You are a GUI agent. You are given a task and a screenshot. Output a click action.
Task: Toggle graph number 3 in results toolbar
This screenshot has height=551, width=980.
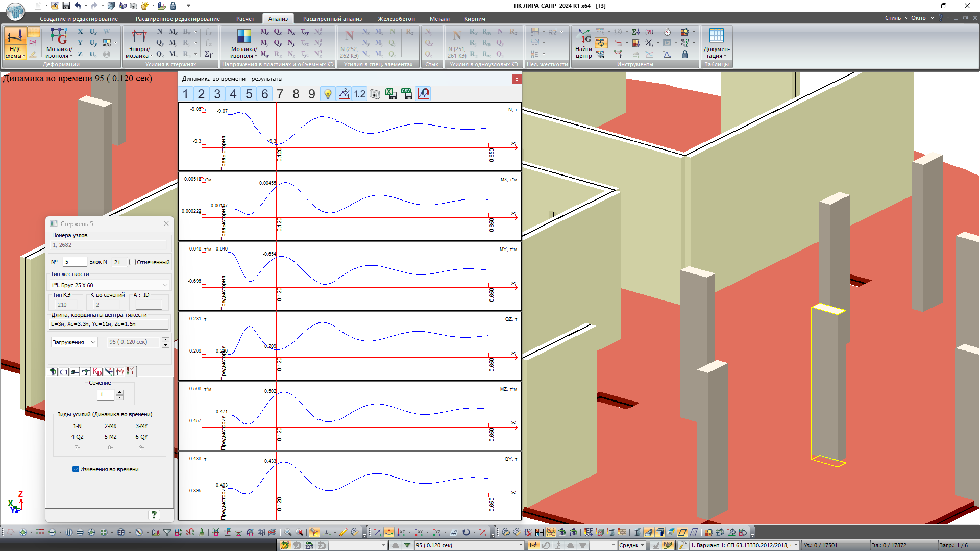[217, 94]
